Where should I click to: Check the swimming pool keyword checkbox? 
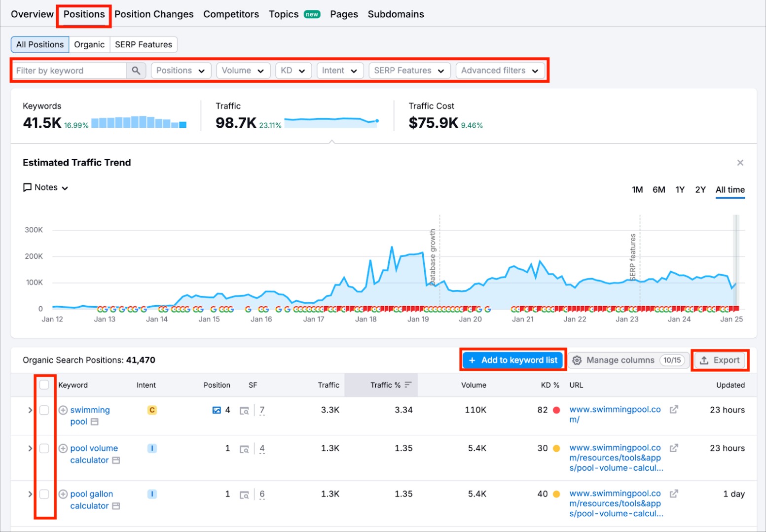(44, 410)
